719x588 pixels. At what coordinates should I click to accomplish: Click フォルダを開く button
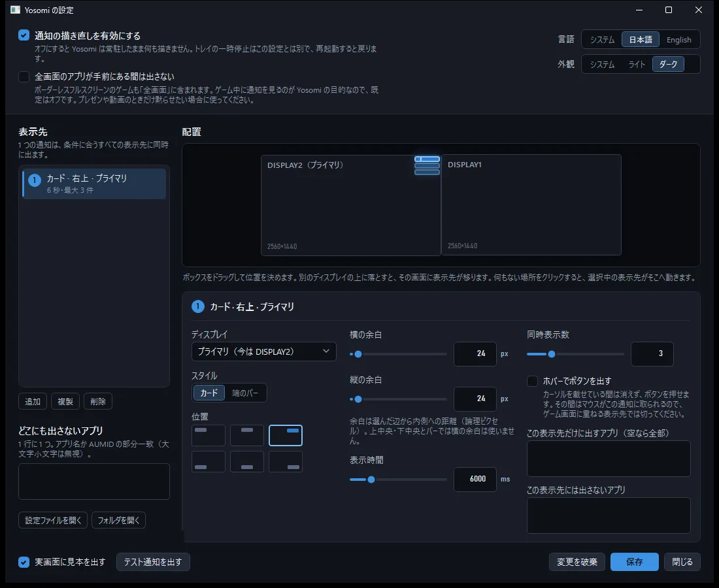[119, 520]
